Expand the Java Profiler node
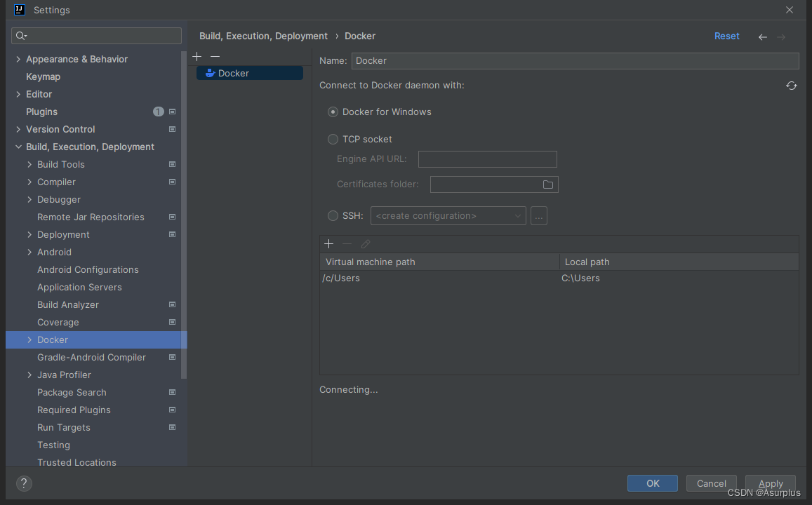The width and height of the screenshot is (812, 505). (x=29, y=375)
